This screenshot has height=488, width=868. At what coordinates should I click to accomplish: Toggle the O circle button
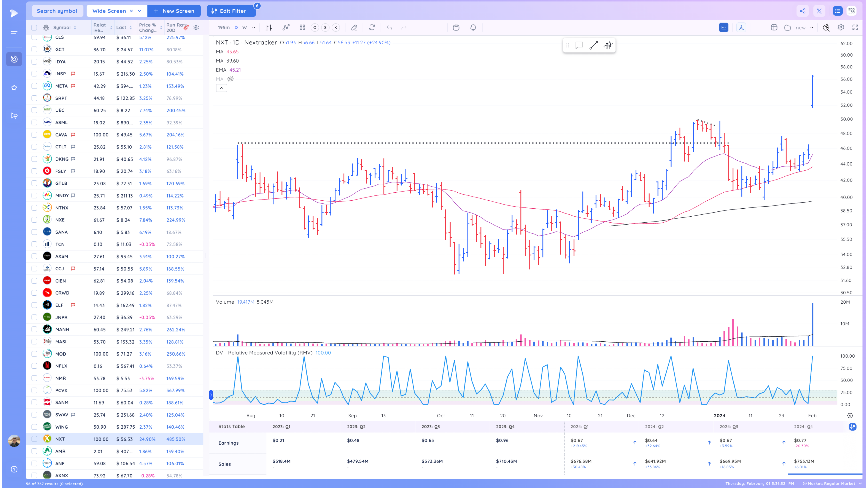click(315, 28)
